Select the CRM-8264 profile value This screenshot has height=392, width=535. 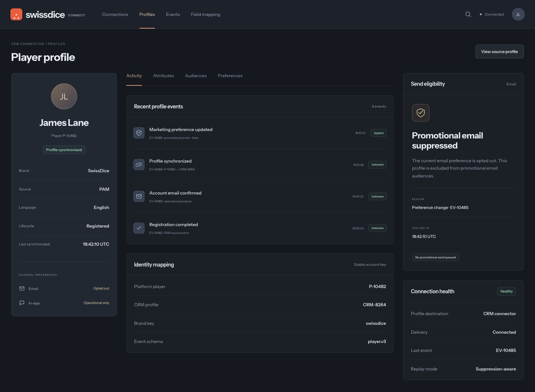(374, 305)
